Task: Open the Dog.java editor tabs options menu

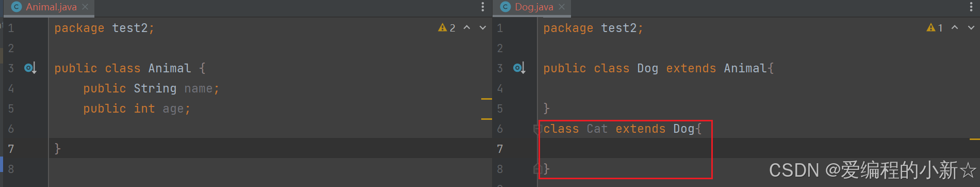Action: pyautogui.click(x=971, y=7)
